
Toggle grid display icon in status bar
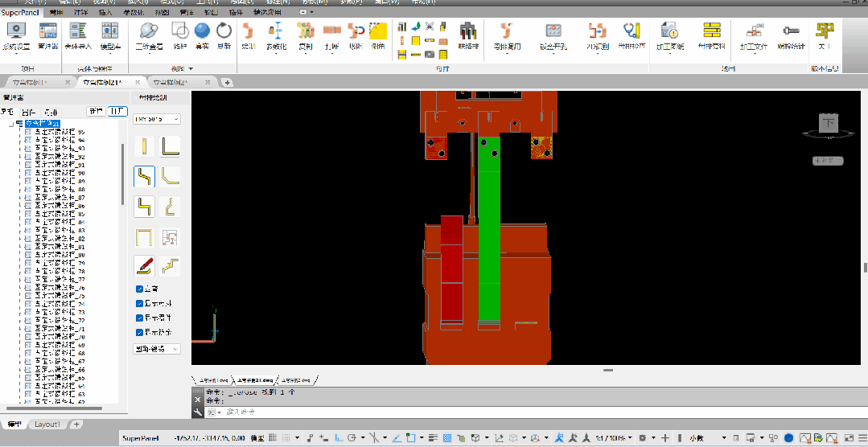pos(272,437)
